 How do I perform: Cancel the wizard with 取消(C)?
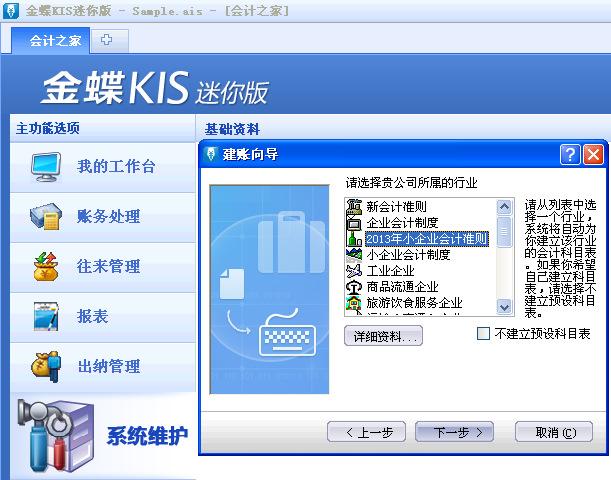point(554,432)
